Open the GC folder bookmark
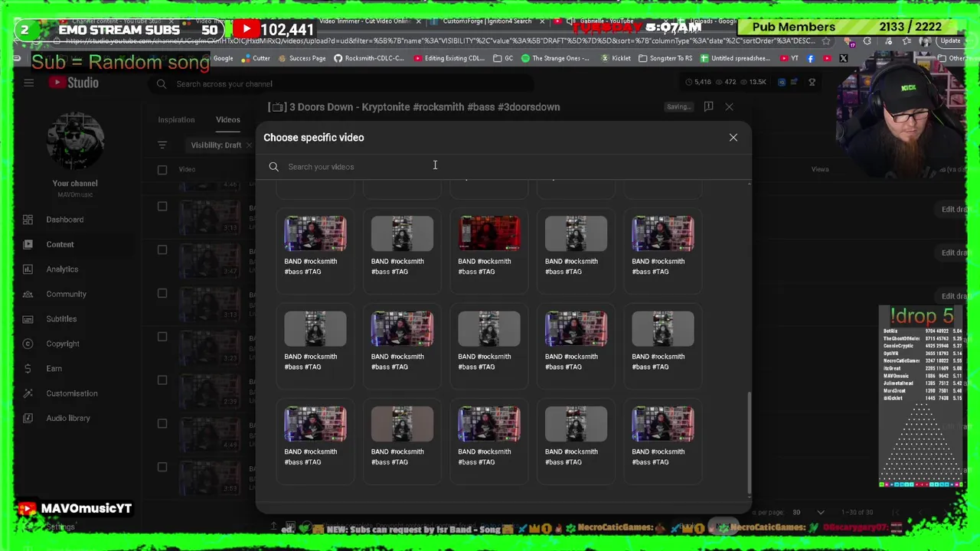This screenshot has width=980, height=551. coord(503,58)
